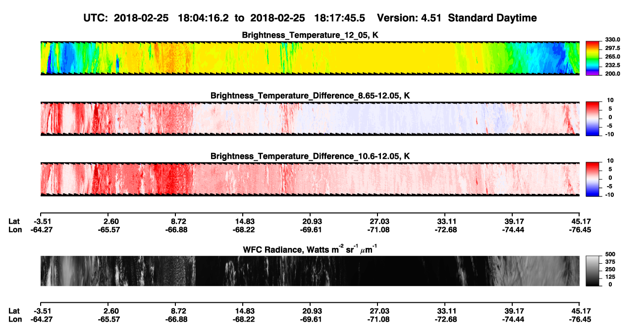Select the 12.05 brightness temperature image strip
The height and width of the screenshot is (330, 644).
[x=310, y=58]
